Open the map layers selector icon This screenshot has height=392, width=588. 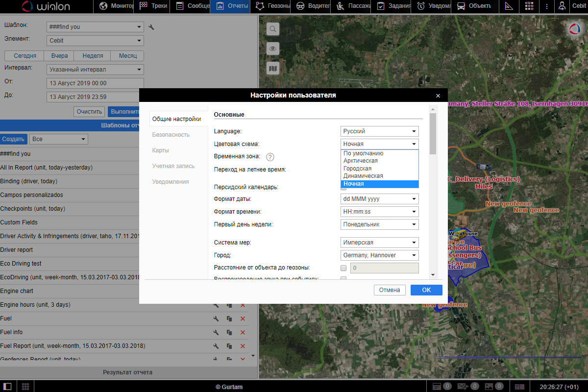pos(273,69)
